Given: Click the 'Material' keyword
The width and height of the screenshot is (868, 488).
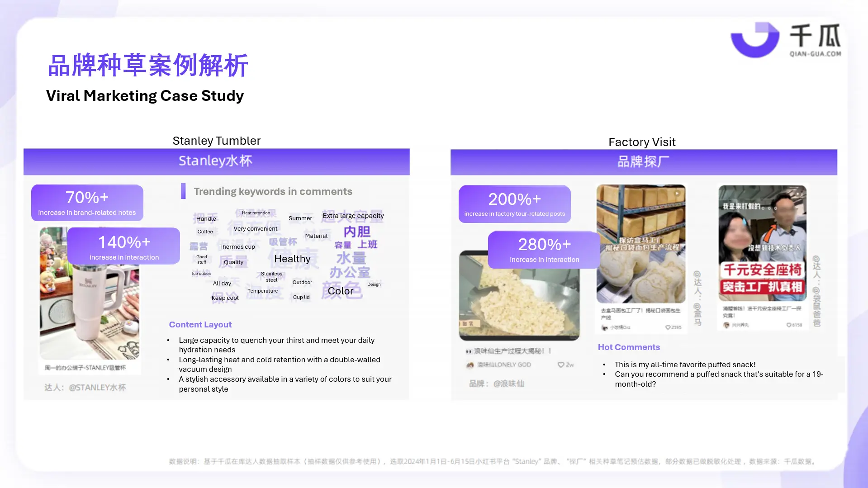Looking at the screenshot, I should point(316,236).
